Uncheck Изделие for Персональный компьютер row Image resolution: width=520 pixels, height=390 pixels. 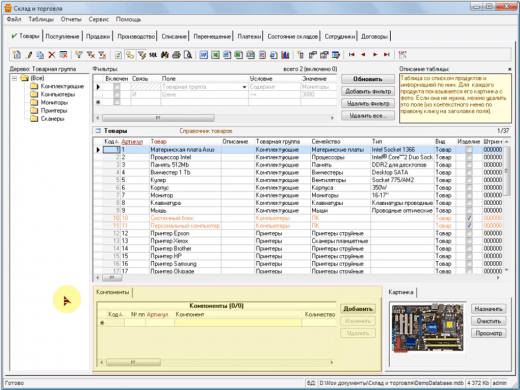(x=469, y=226)
